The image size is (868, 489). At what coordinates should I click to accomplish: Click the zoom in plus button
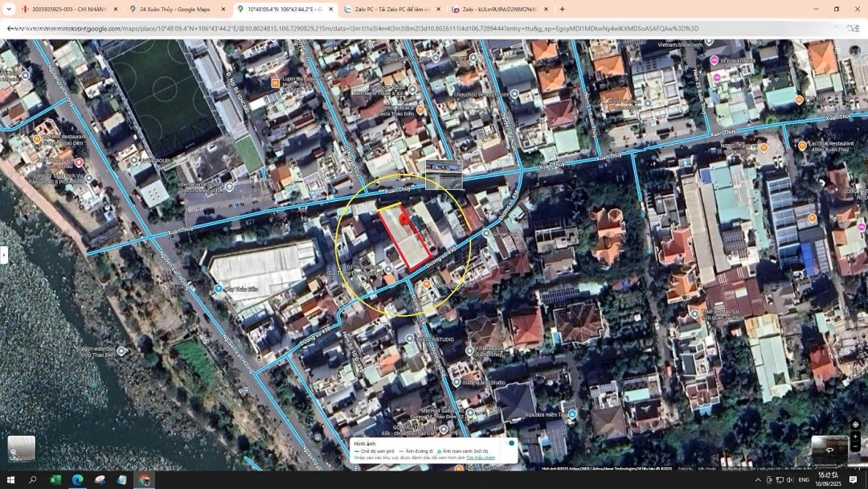(x=855, y=437)
